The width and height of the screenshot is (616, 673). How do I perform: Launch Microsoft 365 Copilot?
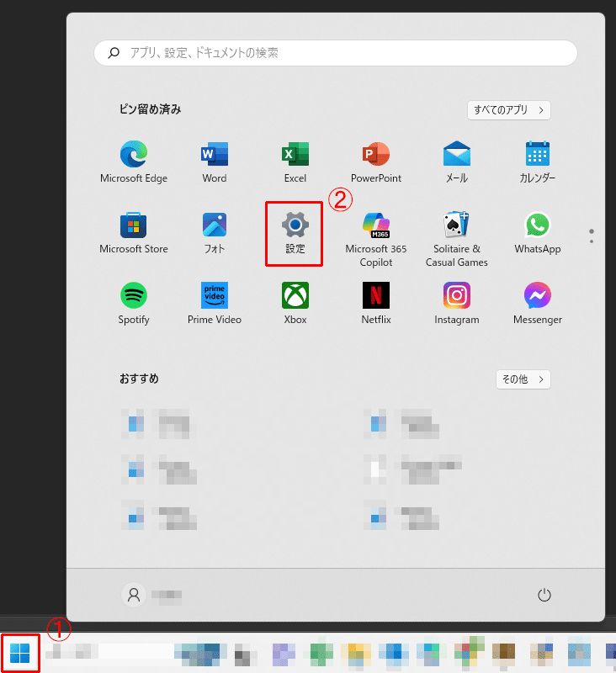pos(375,240)
